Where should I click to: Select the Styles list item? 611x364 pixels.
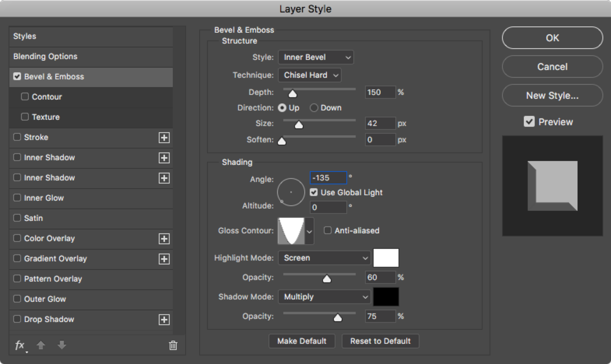91,37
